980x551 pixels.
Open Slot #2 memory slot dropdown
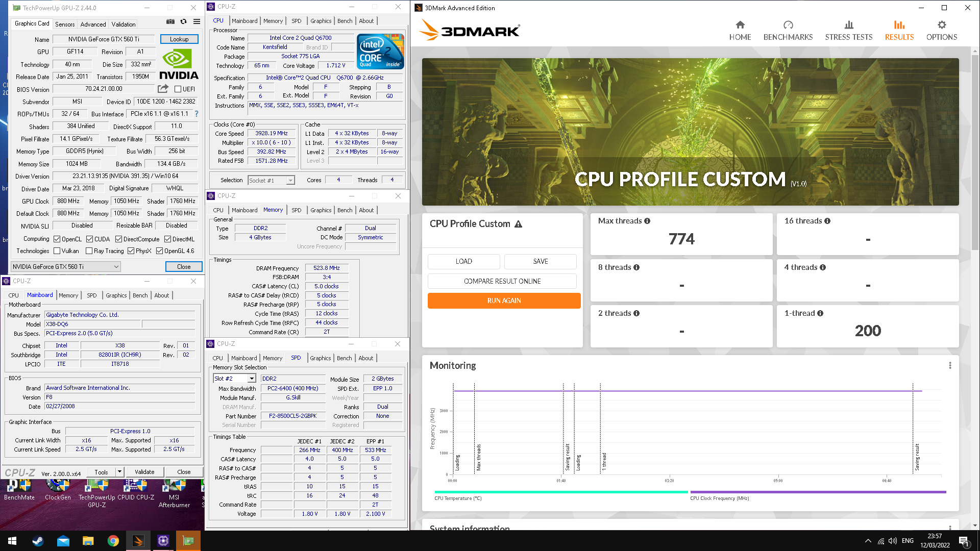tap(234, 379)
